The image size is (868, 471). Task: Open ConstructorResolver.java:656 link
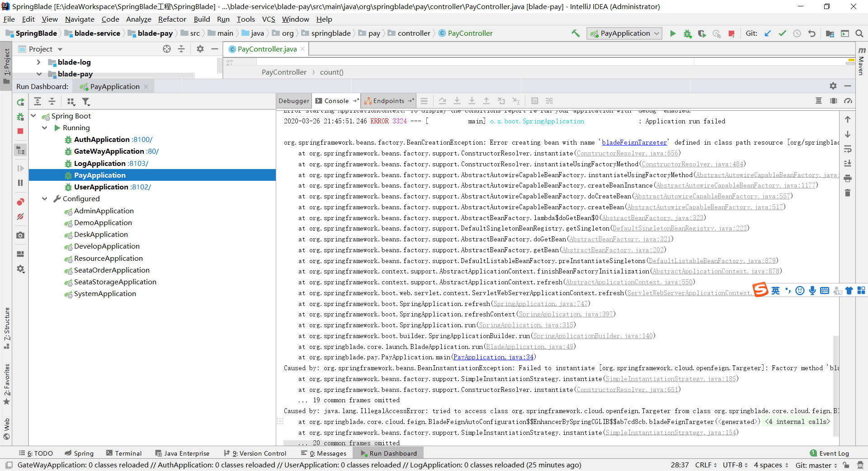(627, 153)
